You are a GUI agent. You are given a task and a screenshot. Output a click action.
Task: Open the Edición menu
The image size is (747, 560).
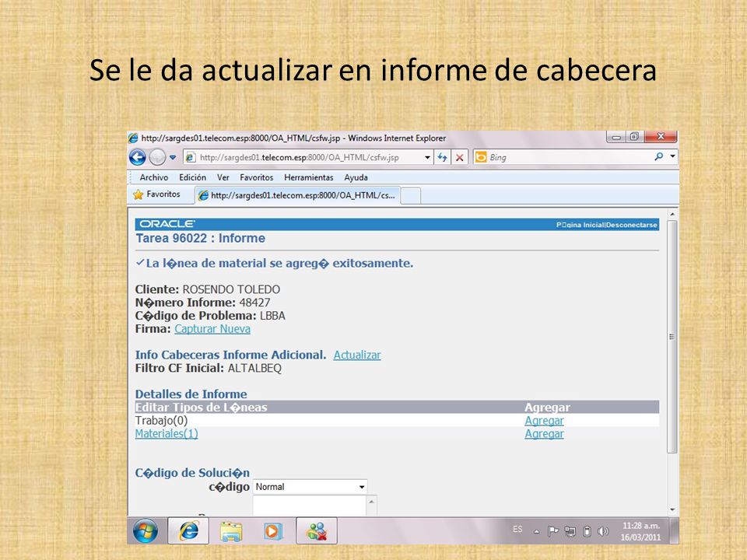[192, 177]
